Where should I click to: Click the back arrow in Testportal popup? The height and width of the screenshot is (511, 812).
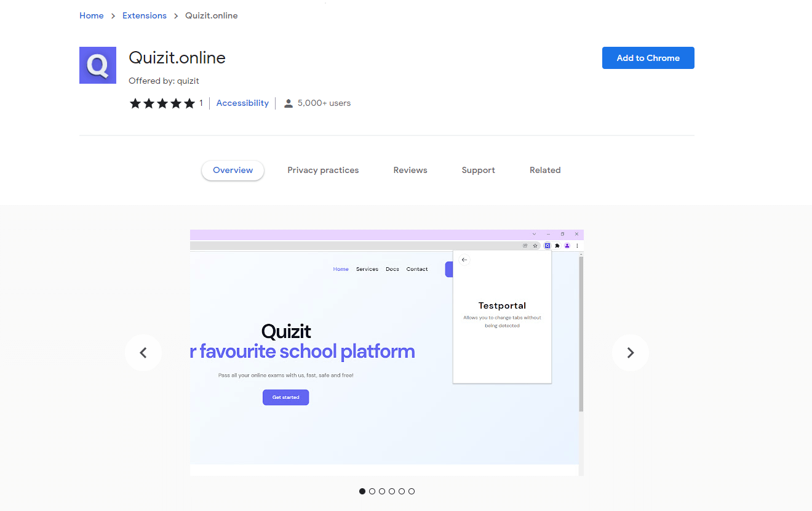tap(464, 260)
